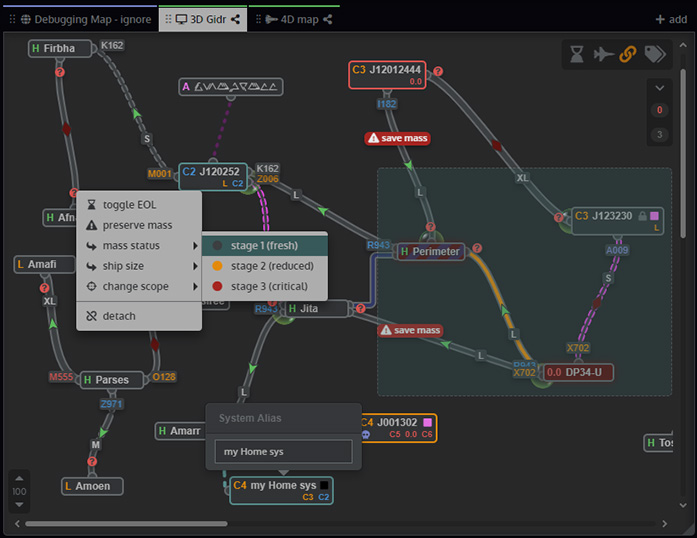Click question mark icon beside J12012444
Image resolution: width=697 pixels, height=538 pixels.
point(438,70)
